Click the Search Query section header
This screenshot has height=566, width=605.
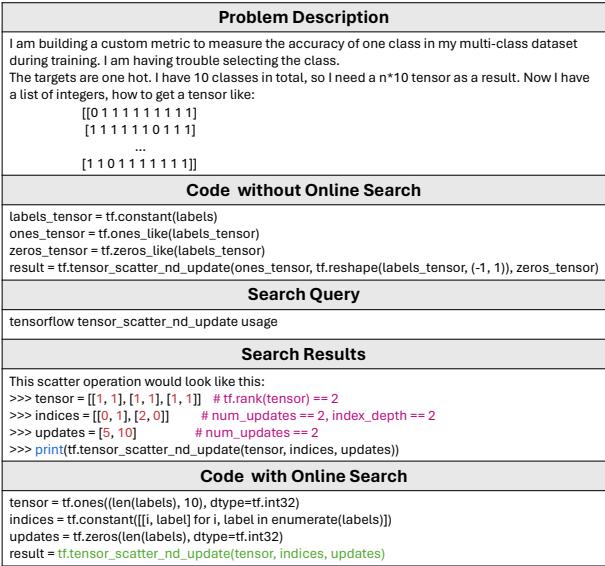tap(302, 296)
